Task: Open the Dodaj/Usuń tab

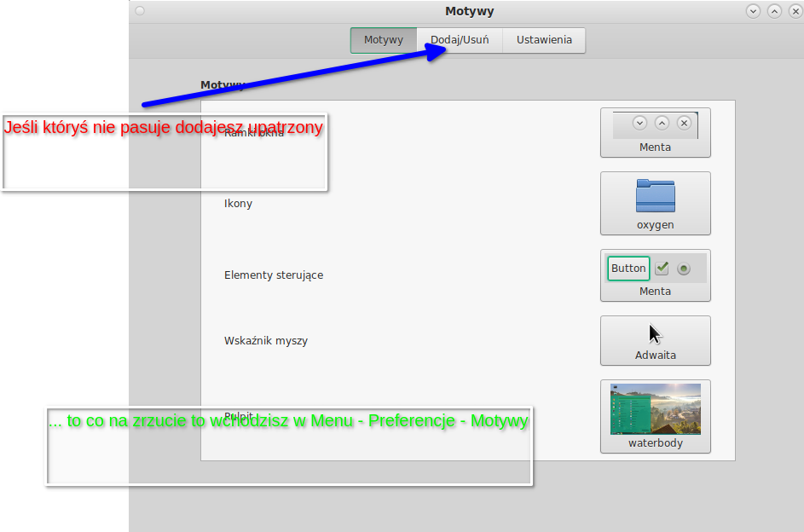Action: click(x=460, y=40)
